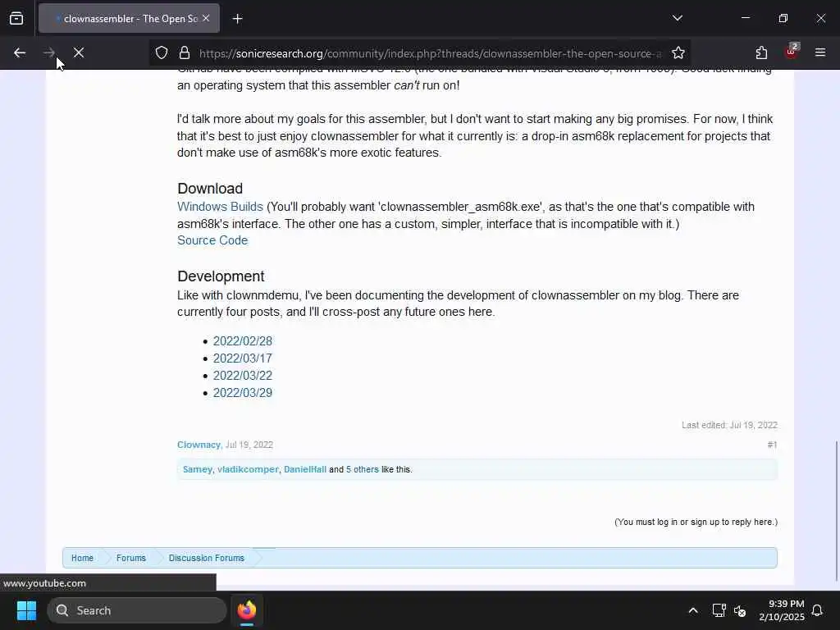
Task: Open the Windows Builds link
Action: tap(220, 207)
